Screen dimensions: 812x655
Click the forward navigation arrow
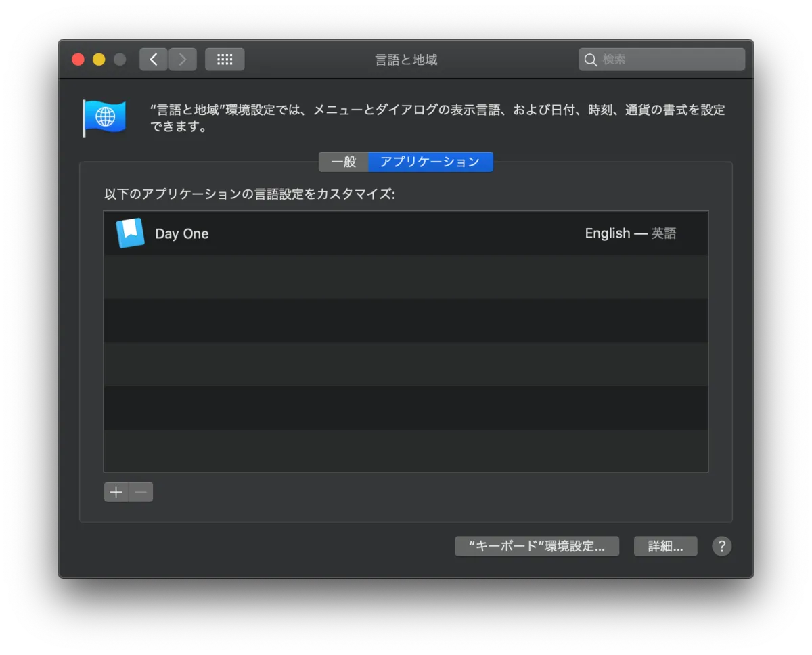(x=182, y=59)
